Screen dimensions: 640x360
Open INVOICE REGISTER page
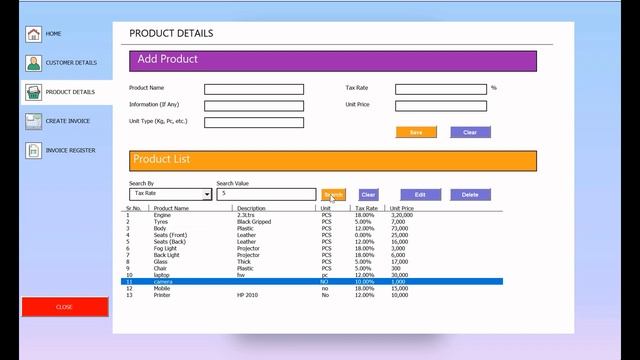pos(71,151)
